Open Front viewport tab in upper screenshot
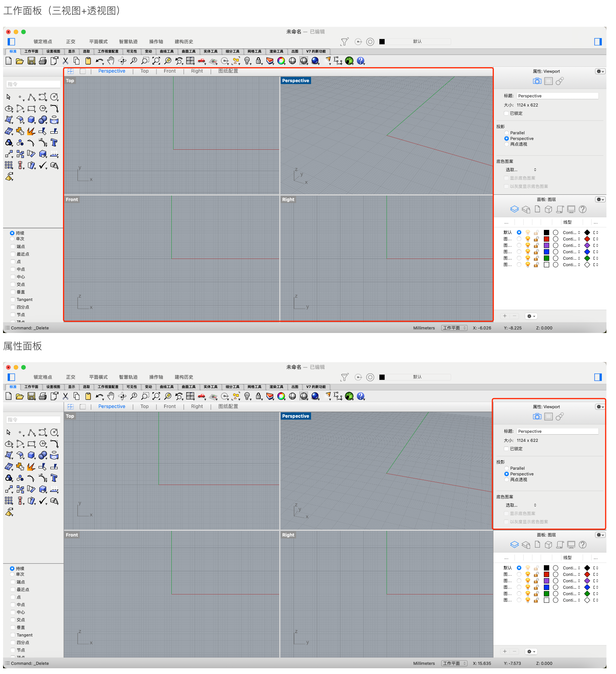The image size is (616, 674). point(169,71)
